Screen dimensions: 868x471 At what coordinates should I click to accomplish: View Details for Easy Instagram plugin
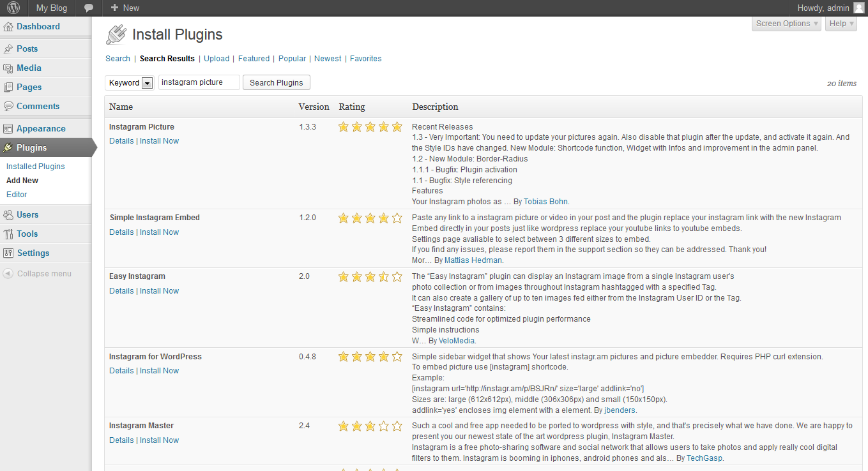click(x=121, y=291)
